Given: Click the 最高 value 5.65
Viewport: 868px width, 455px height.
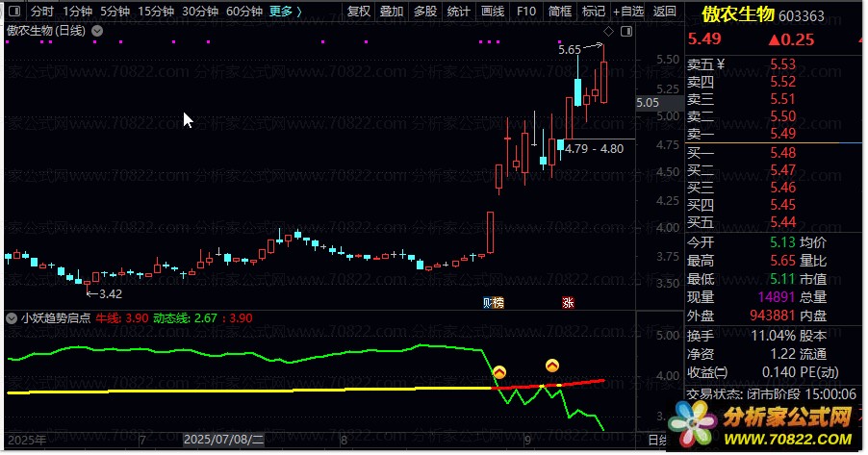Looking at the screenshot, I should 782,261.
